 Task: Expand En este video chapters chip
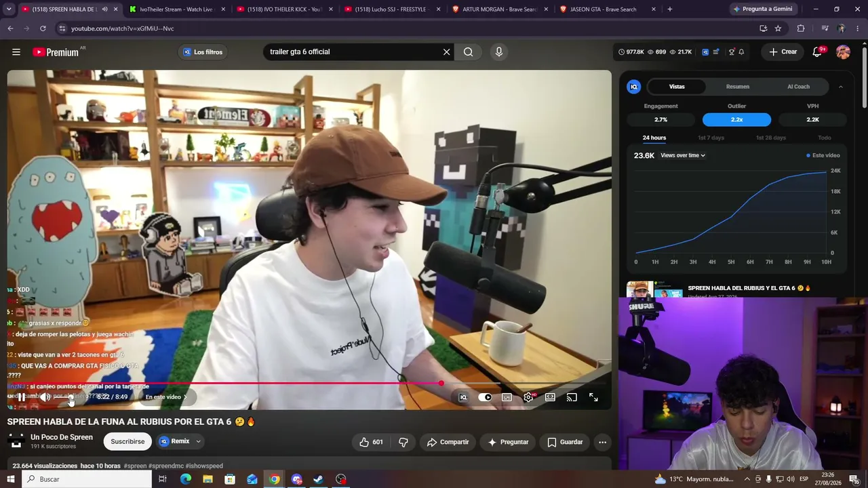166,397
